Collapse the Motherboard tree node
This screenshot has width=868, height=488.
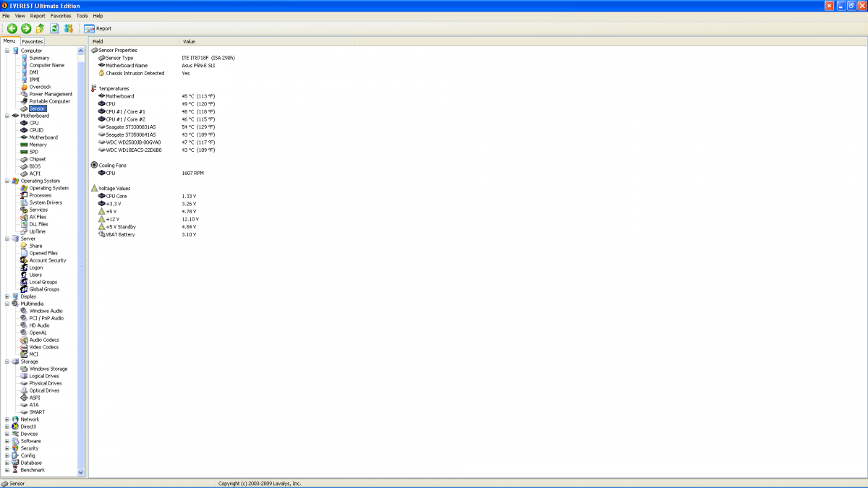tap(7, 116)
